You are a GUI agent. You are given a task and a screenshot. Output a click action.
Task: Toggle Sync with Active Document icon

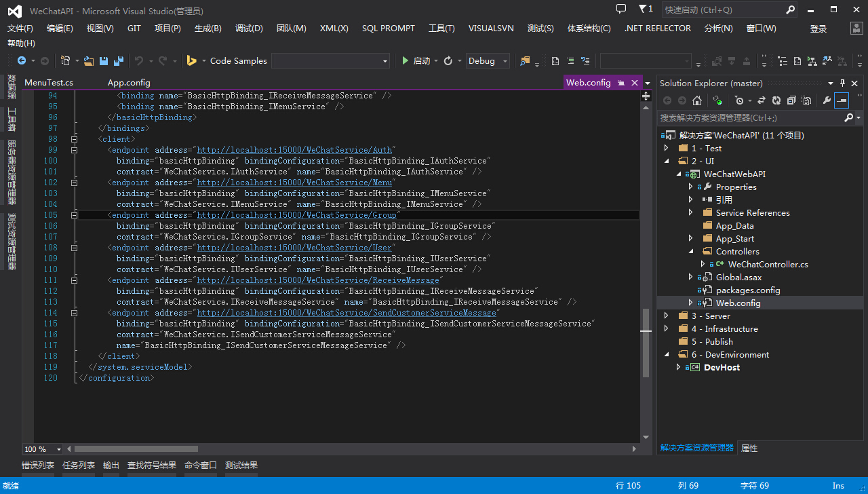[762, 100]
